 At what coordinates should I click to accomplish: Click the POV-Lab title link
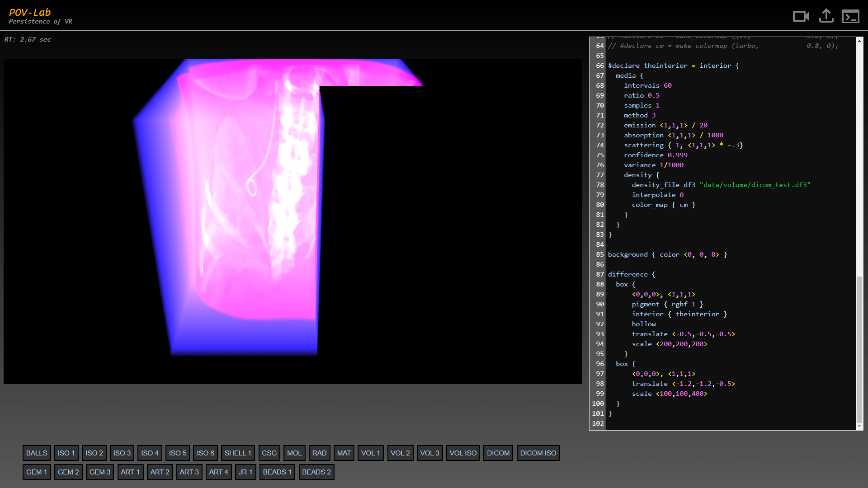pyautogui.click(x=30, y=13)
